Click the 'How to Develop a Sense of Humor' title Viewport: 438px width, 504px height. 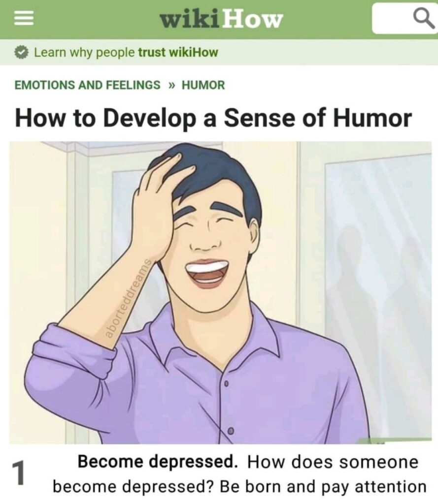coord(213,118)
